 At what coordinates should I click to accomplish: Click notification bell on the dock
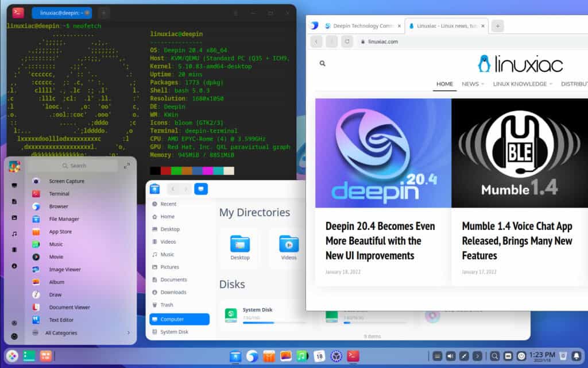(577, 355)
